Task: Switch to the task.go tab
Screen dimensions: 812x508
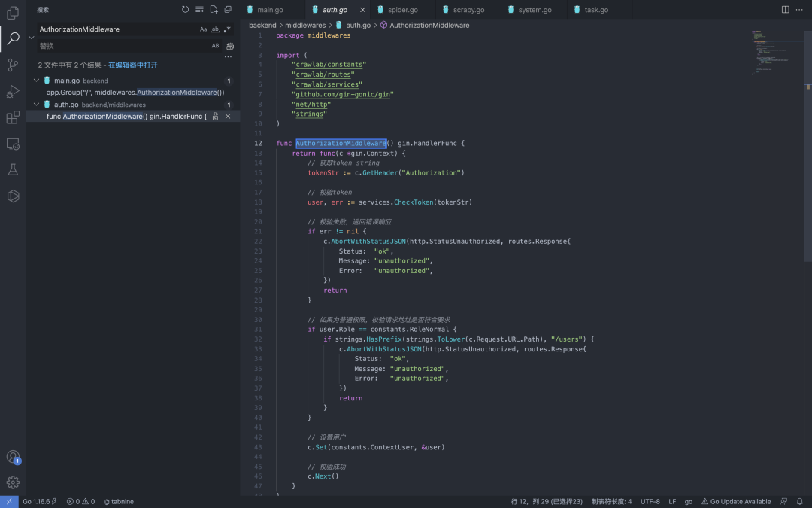Action: pos(596,10)
